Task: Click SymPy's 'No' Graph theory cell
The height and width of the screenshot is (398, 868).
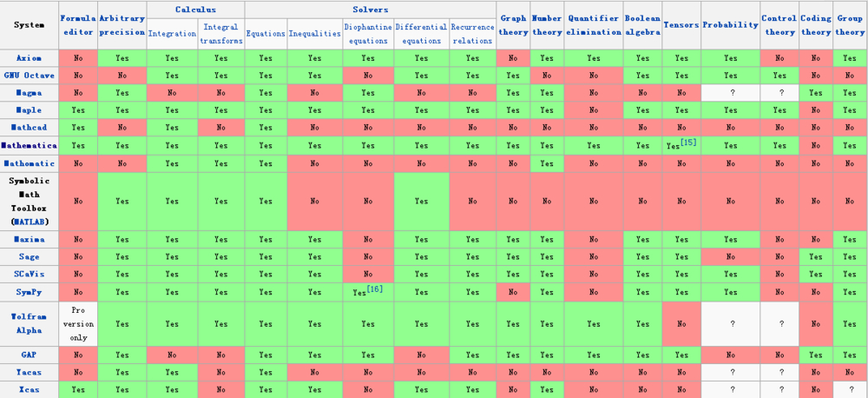Action: [513, 292]
